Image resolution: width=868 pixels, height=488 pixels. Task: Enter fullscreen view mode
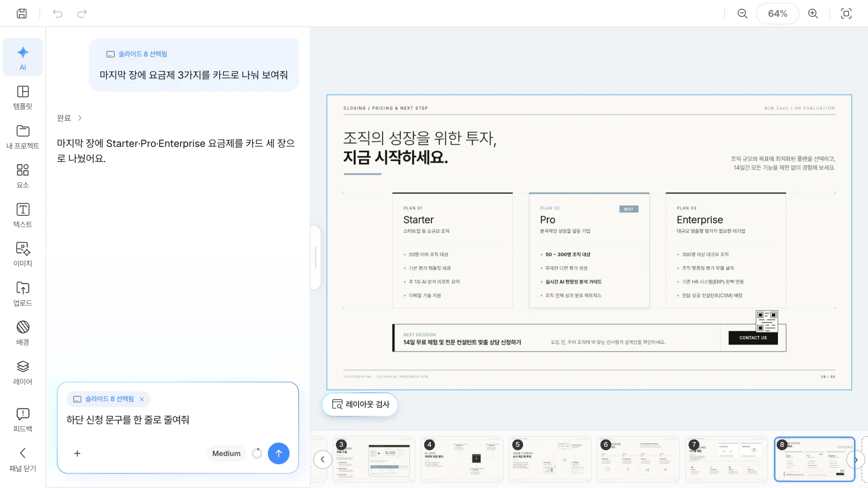pyautogui.click(x=846, y=14)
